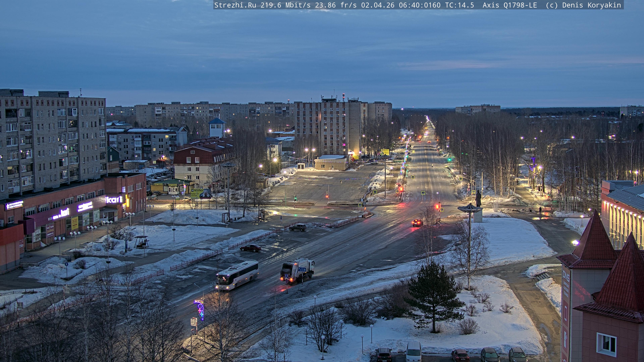This screenshot has height=362, width=644.
Task: Click the large evergreen tree in foreground
Action: [435, 295]
